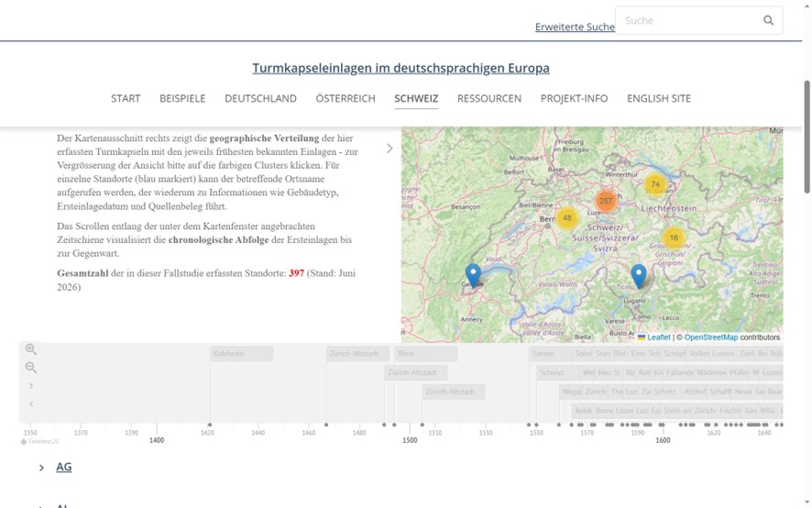Open the BEISPIELE menu item

(x=182, y=98)
